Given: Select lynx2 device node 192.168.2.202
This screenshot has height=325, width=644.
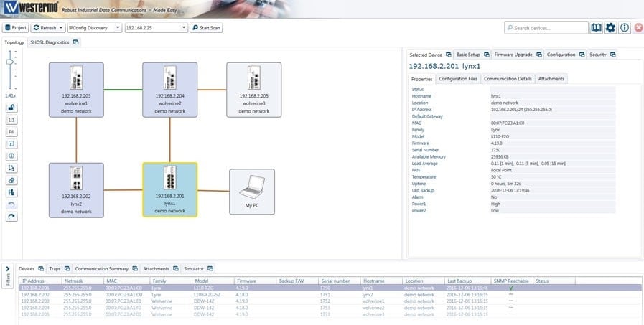Looking at the screenshot, I should [76, 190].
